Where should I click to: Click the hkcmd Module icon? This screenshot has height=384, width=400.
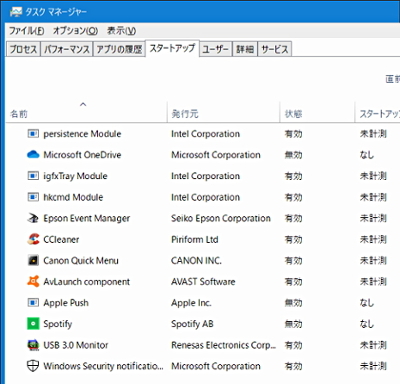coord(33,197)
